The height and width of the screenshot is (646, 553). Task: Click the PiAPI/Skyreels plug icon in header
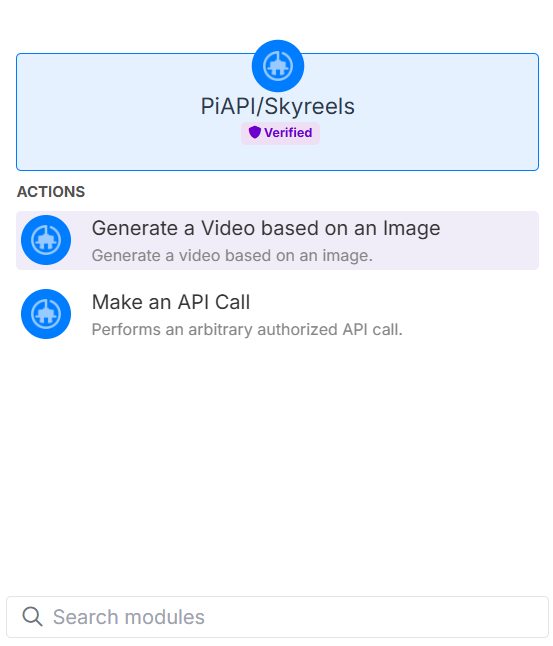(x=278, y=66)
